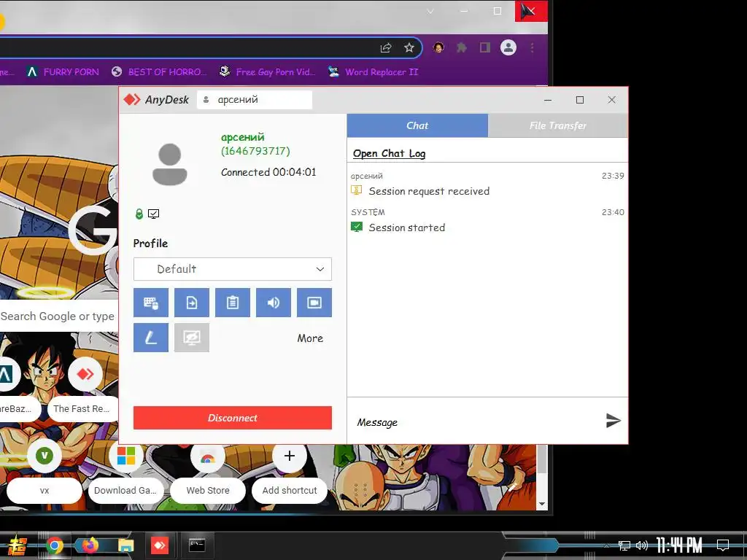This screenshot has width=747, height=560.
Task: Open Chrome three-dot menu
Action: pos(532,47)
